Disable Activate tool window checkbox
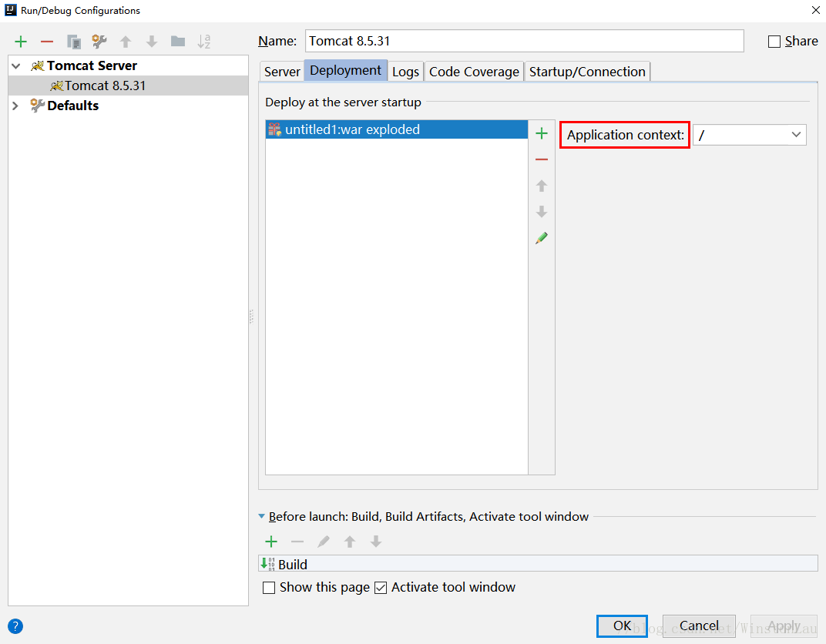 pos(381,588)
